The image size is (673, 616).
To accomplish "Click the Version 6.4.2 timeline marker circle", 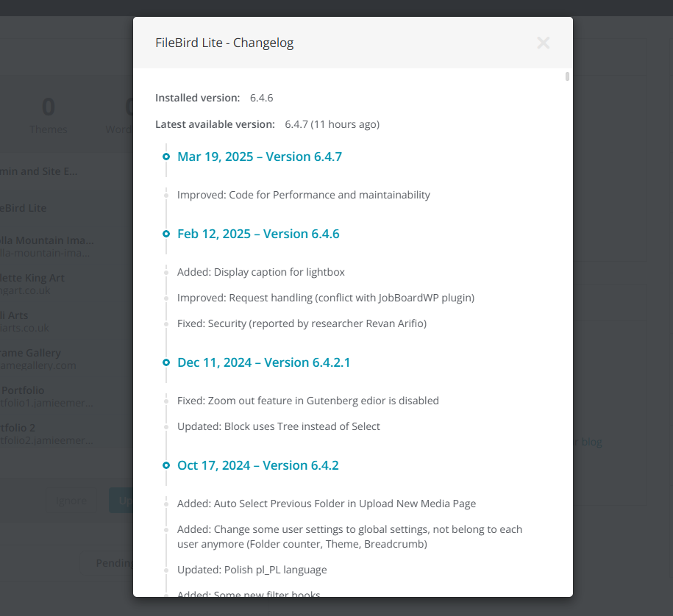I will (166, 466).
